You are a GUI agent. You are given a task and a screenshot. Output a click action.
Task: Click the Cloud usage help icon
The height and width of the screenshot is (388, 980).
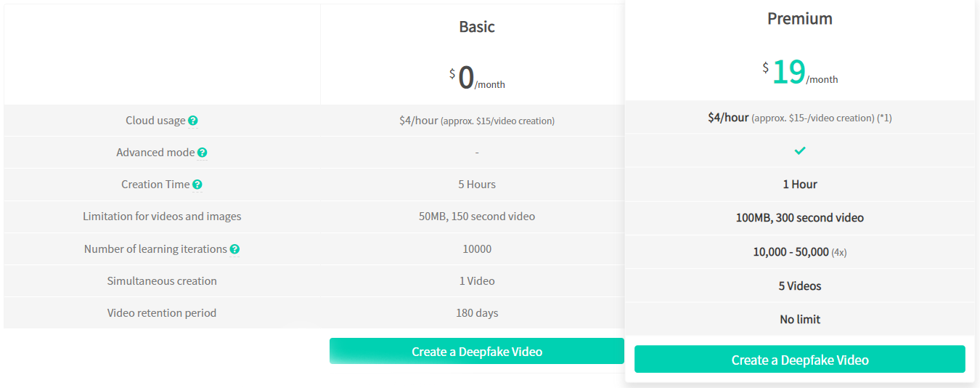[193, 121]
